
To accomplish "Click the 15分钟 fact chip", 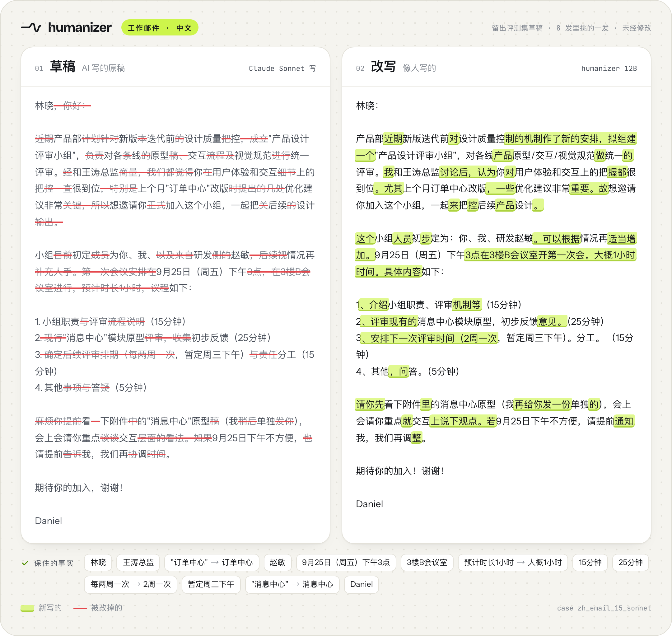I will pyautogui.click(x=590, y=563).
